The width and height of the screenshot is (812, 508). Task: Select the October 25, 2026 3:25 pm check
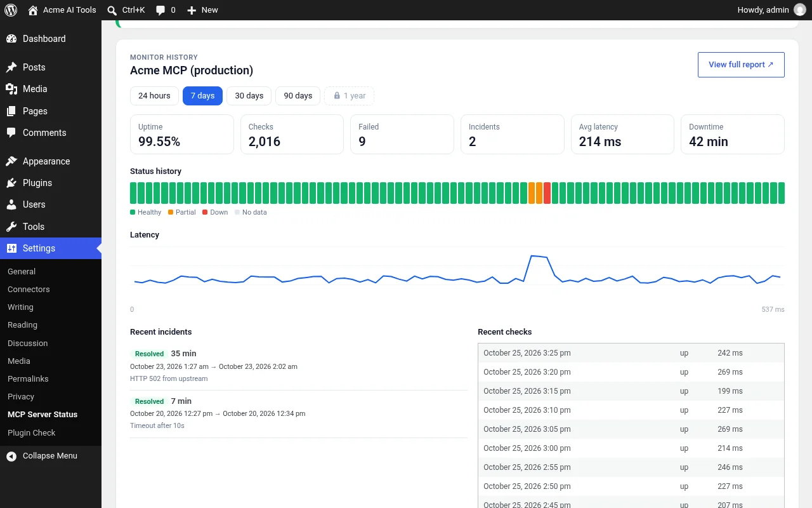point(631,353)
